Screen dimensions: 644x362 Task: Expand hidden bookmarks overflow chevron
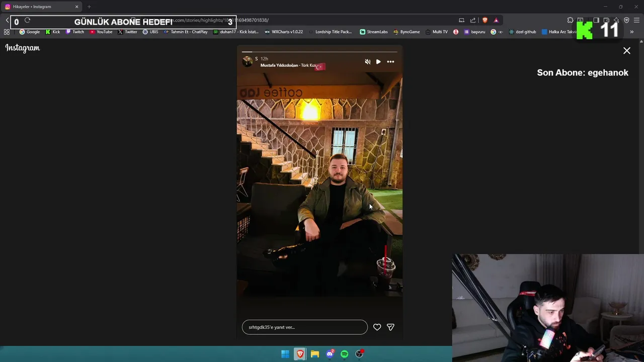coord(632,32)
